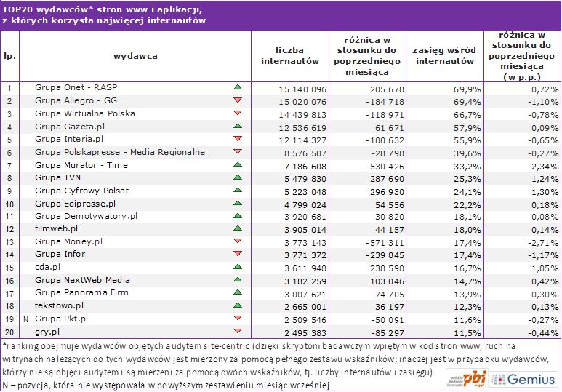Viewport: 562px width, 392px height.
Task: Click the green up arrow for filmweb.pl
Action: (238, 228)
